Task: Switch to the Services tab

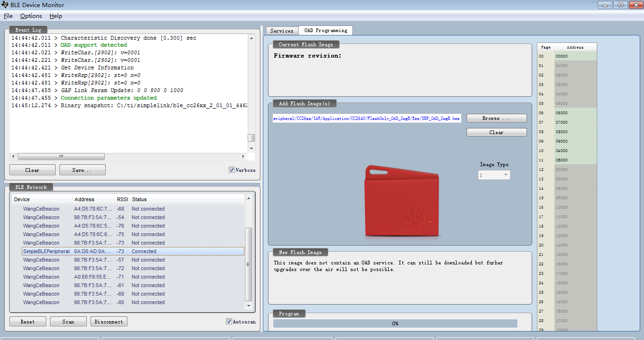Action: 282,31
